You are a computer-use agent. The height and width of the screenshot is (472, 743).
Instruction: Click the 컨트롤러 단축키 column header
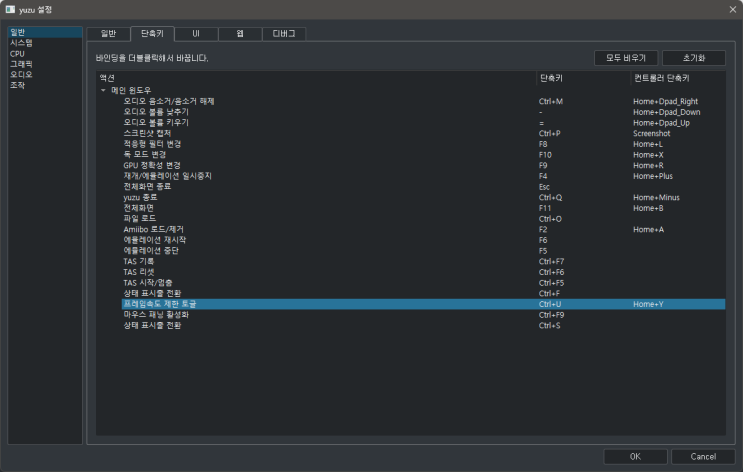click(678, 78)
